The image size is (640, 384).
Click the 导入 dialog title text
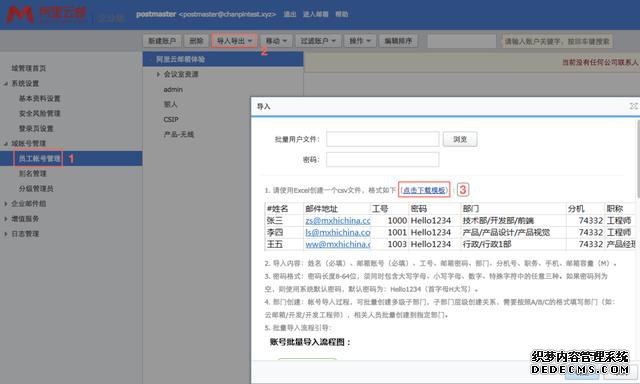click(x=264, y=107)
